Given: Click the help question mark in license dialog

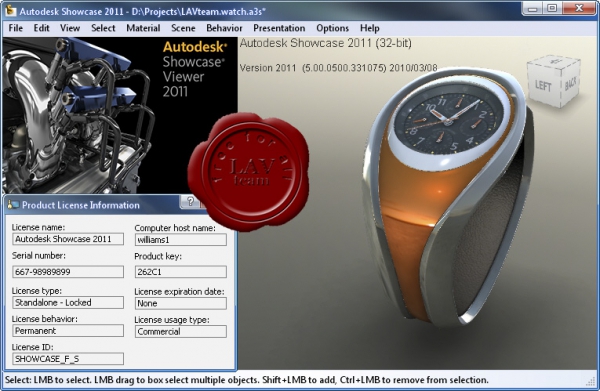Looking at the screenshot, I should point(190,201).
